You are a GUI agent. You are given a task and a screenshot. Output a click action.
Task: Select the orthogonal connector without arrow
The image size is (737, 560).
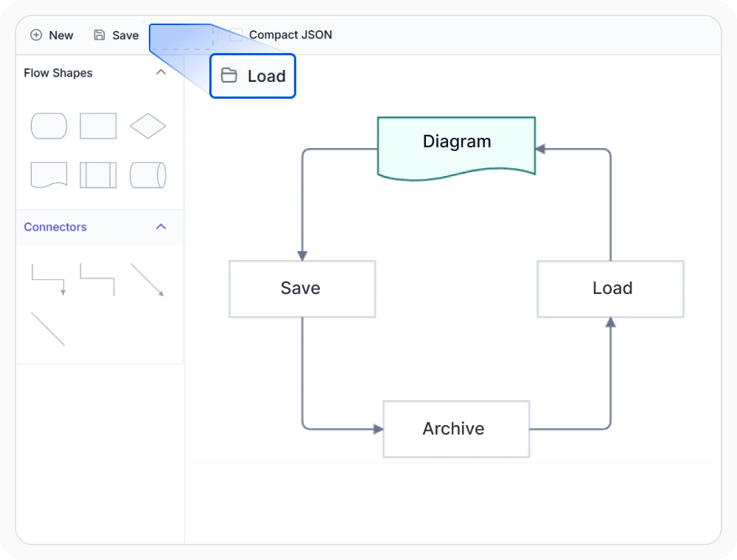[x=97, y=279]
